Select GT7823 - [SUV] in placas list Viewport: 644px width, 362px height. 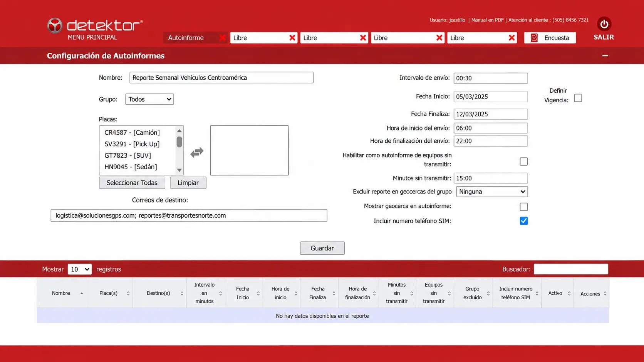tap(128, 155)
